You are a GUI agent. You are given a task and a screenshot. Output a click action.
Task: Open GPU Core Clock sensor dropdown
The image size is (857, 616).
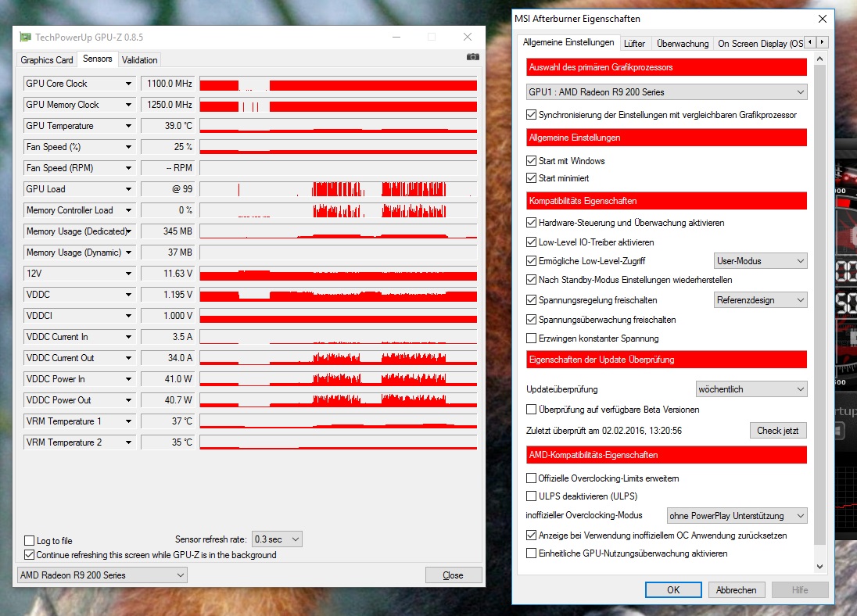click(128, 84)
